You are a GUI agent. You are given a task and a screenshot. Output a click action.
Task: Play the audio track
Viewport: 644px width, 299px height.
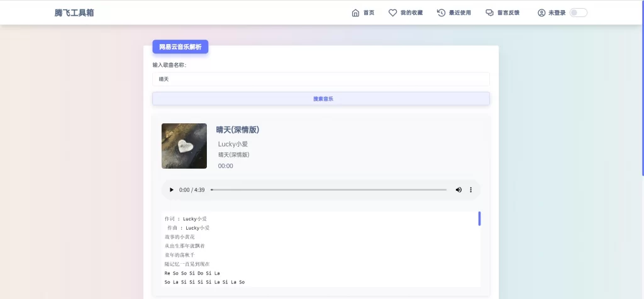coord(172,189)
